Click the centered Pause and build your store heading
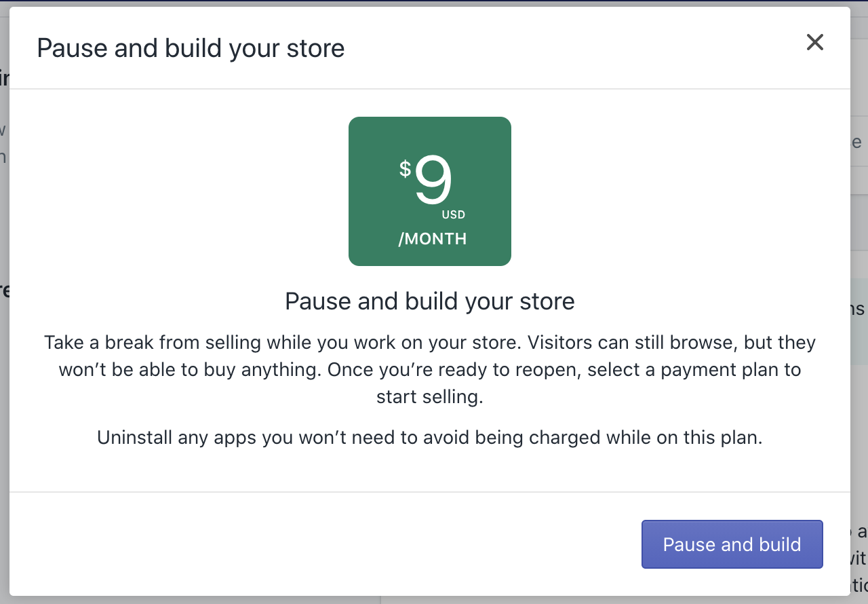Screen dimensions: 868x604 tap(429, 301)
